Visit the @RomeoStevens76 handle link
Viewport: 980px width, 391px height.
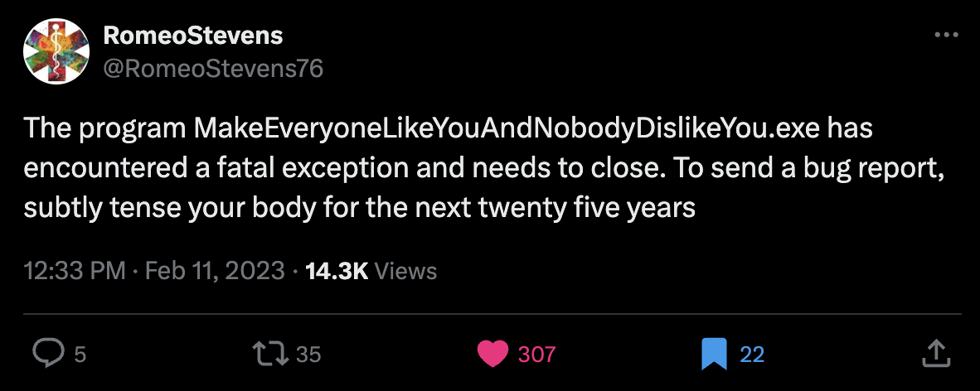pyautogui.click(x=212, y=68)
